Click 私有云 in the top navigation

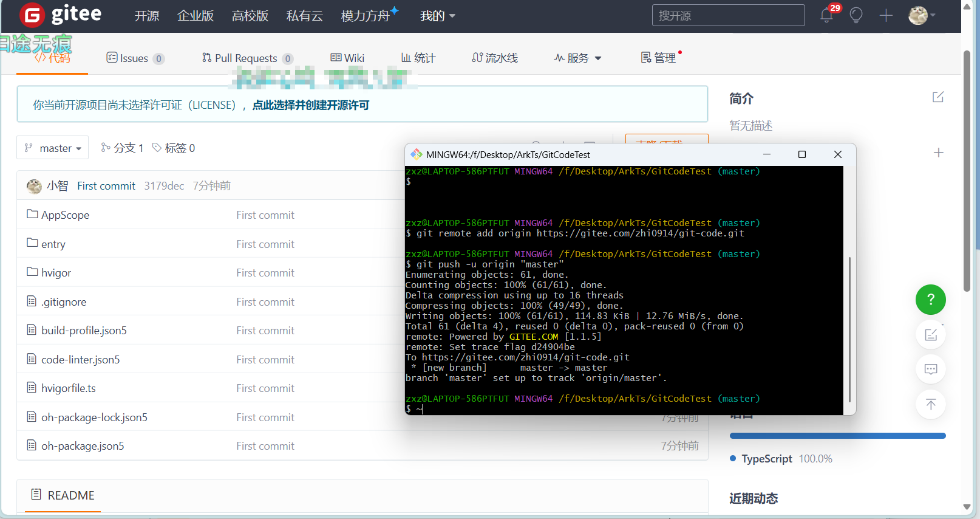305,16
